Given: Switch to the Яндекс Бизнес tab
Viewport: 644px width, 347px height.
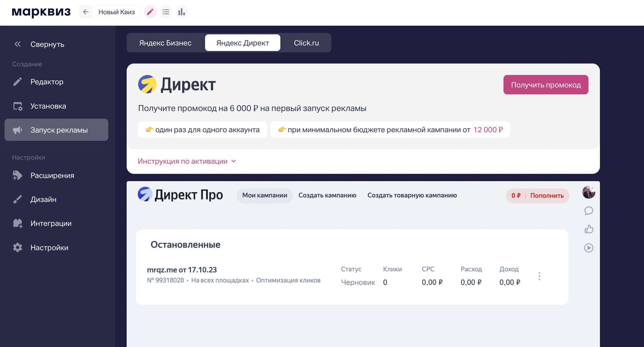Looking at the screenshot, I should [165, 43].
